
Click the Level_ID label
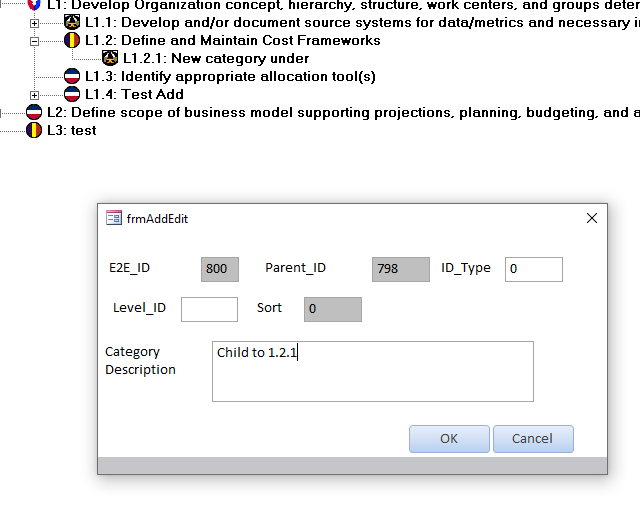140,308
